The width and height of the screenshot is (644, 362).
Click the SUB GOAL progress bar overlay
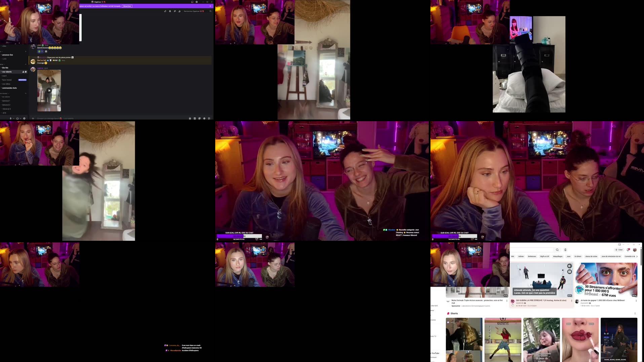[239, 236]
